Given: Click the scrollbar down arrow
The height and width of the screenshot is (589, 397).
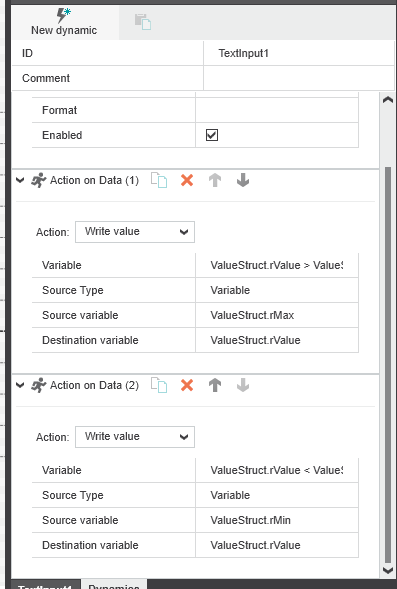Looking at the screenshot, I should click(x=388, y=570).
